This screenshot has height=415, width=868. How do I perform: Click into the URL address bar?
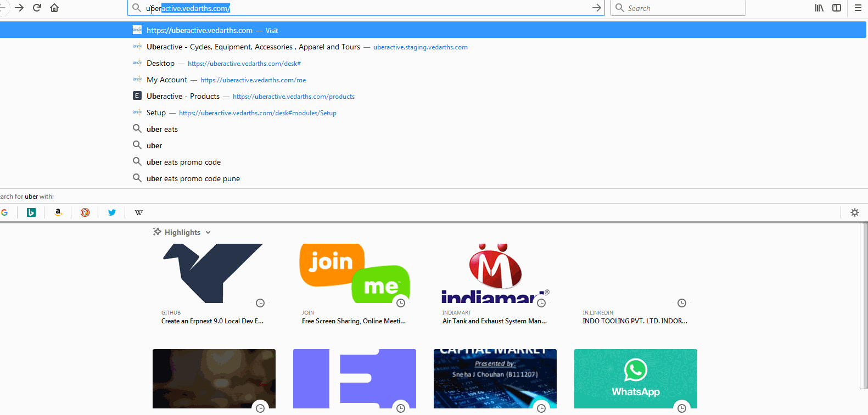tap(366, 8)
